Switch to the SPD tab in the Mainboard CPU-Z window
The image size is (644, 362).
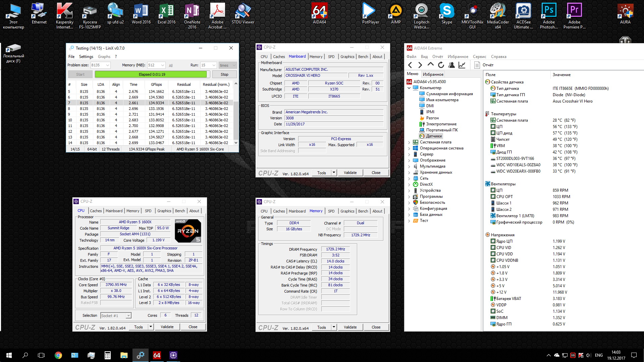click(331, 57)
